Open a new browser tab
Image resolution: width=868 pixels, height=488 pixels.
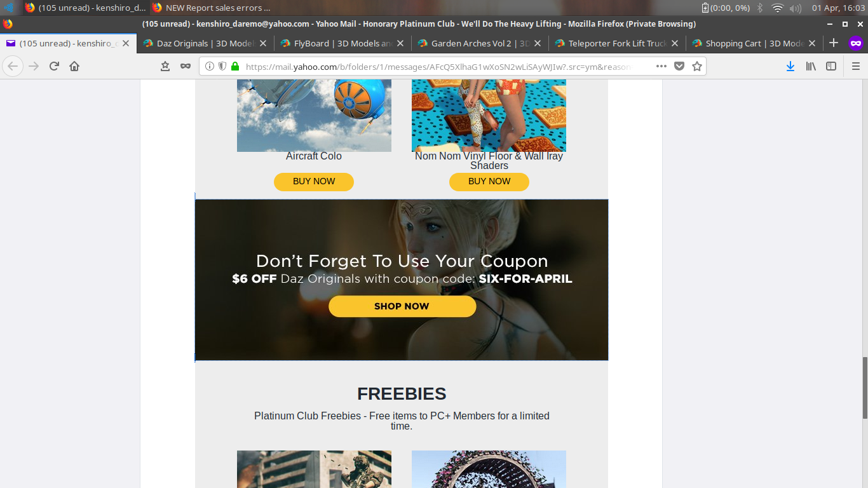point(834,43)
